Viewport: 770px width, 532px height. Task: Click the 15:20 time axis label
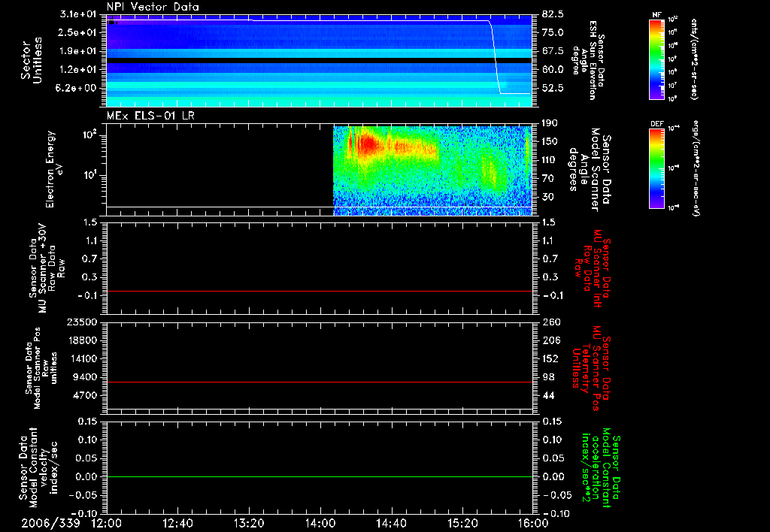click(462, 523)
